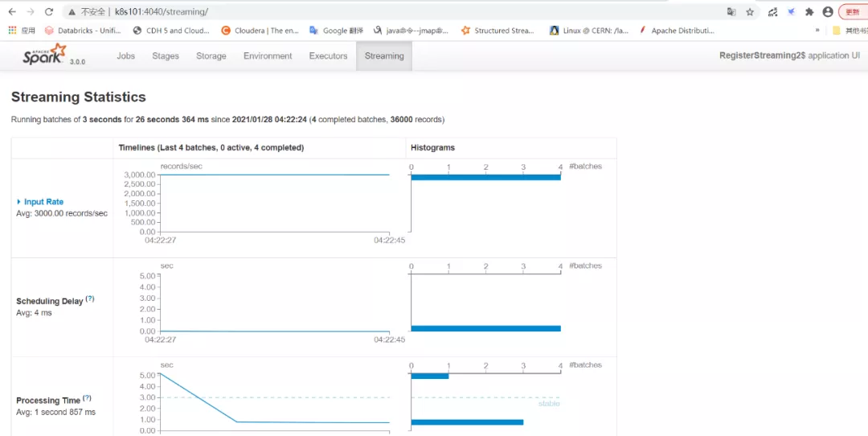868x436 pixels.
Task: Click the Processing Time help (?) tooltip
Action: [87, 398]
